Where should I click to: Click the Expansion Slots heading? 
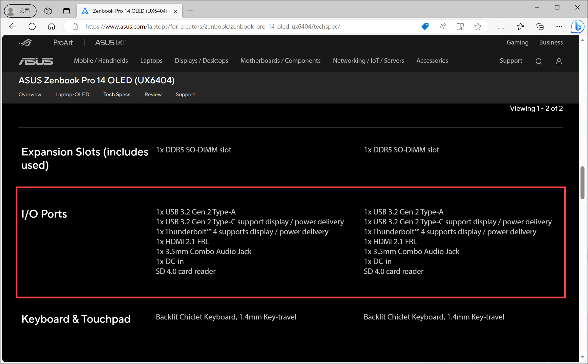point(85,158)
